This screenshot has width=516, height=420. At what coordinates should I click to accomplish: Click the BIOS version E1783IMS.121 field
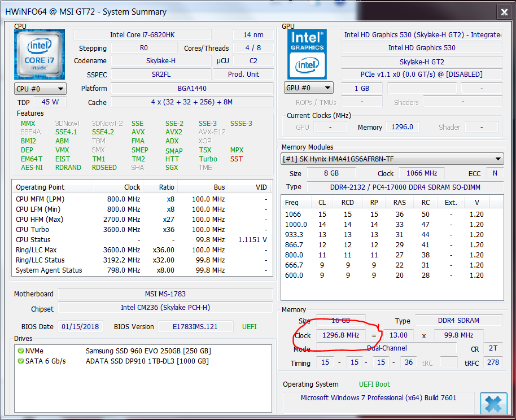195,326
